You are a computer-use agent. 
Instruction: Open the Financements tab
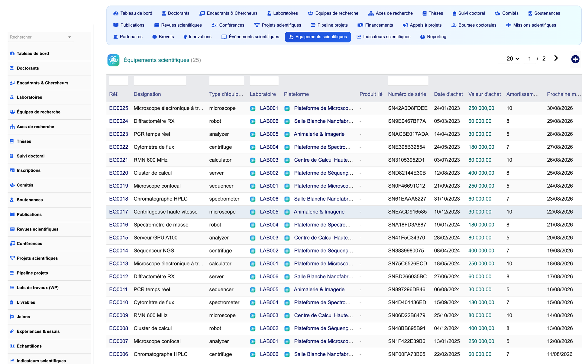click(x=375, y=25)
